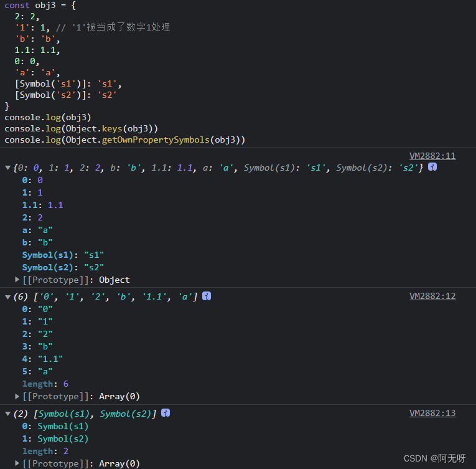This screenshot has width=476, height=469.
Task: Click the code line 'b': 'b',
Action: [x=37, y=39]
